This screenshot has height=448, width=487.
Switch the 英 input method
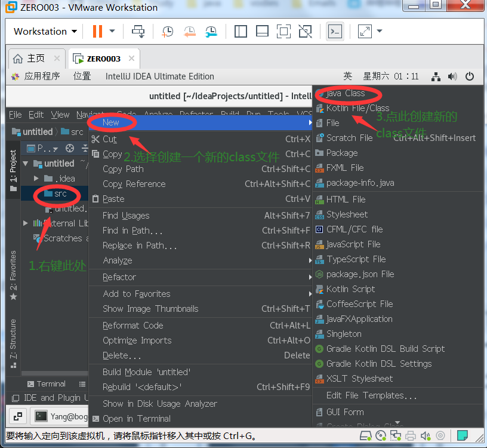tap(347, 76)
